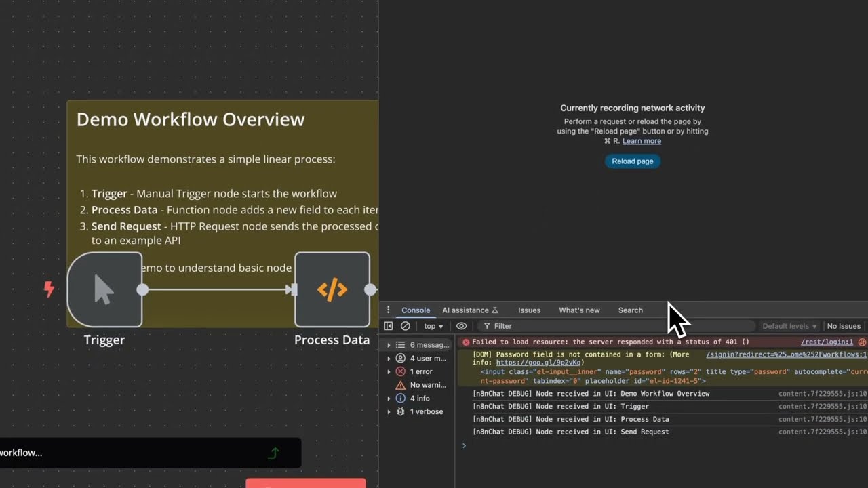Click the inspect element dock icon in Console toolbar

coord(388,326)
